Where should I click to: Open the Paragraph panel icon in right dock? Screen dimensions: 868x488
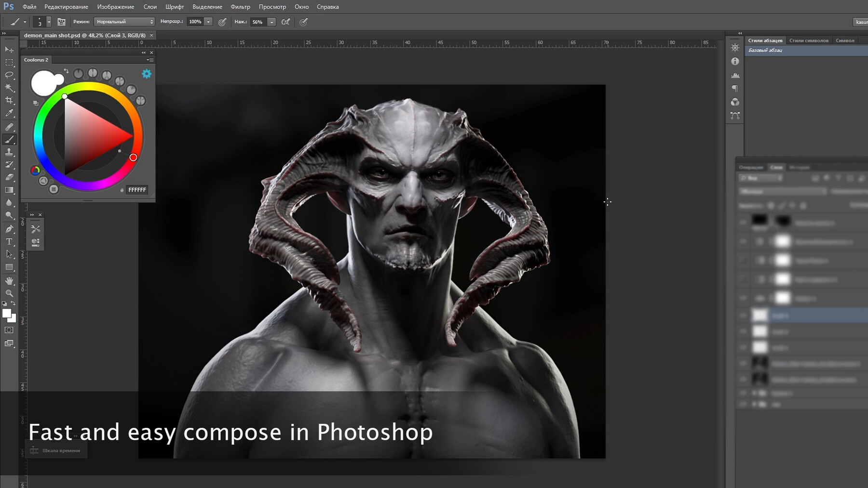pyautogui.click(x=734, y=89)
